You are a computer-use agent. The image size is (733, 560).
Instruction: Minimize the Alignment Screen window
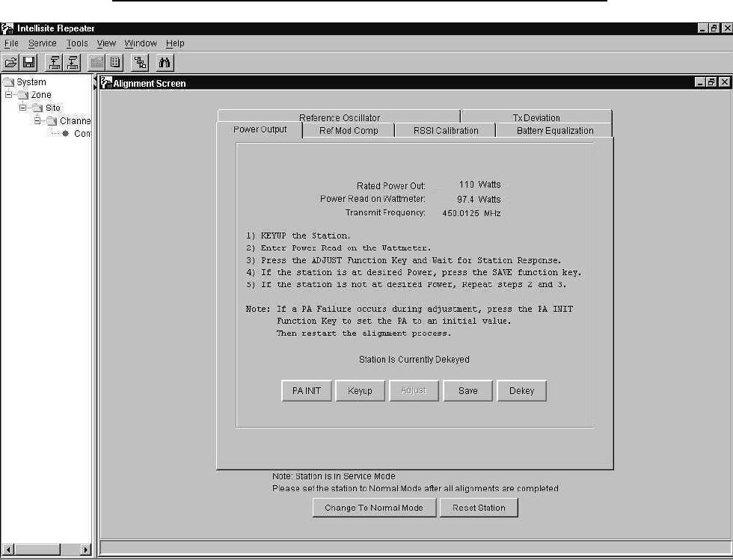pyautogui.click(x=700, y=82)
